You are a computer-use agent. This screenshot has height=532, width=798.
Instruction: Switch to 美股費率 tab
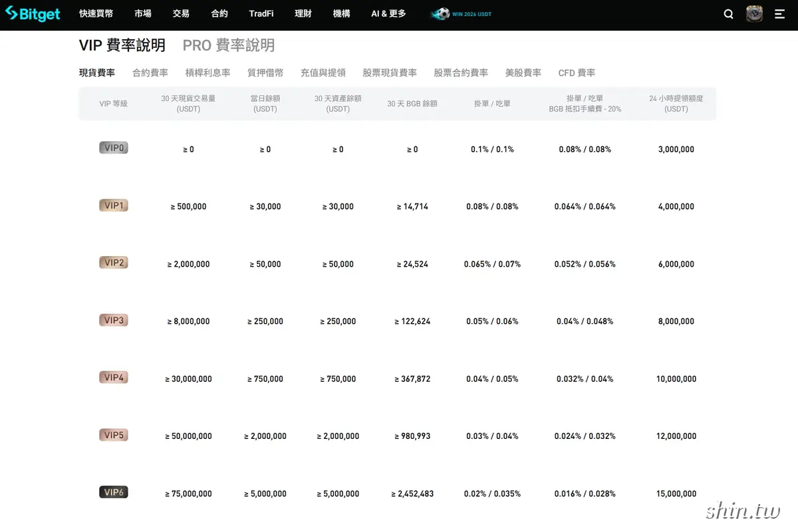[x=523, y=73]
